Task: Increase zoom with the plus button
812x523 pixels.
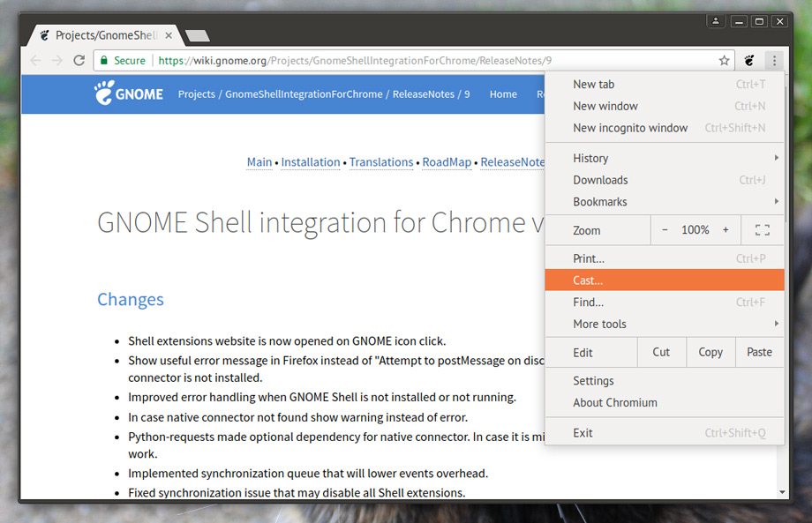Action: [726, 230]
